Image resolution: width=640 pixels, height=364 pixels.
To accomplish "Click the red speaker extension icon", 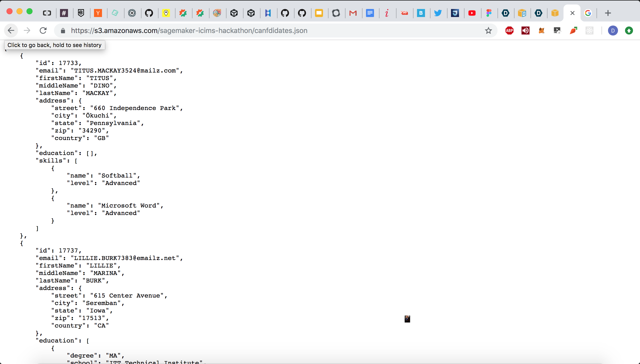I will coord(525,30).
